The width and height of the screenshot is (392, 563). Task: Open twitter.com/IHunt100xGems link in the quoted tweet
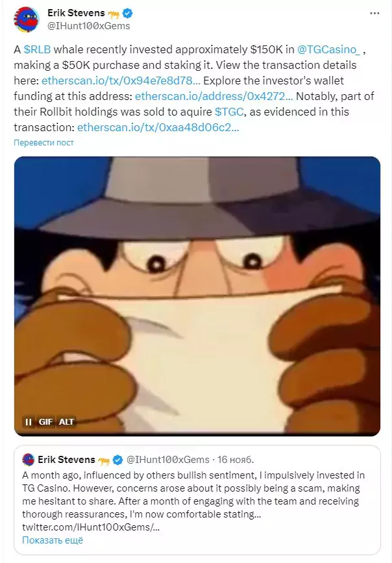[x=91, y=527]
